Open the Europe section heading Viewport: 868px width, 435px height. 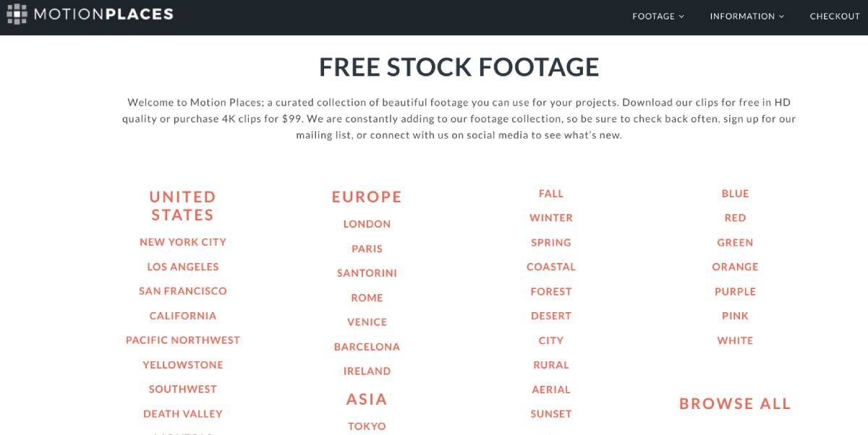tap(367, 197)
